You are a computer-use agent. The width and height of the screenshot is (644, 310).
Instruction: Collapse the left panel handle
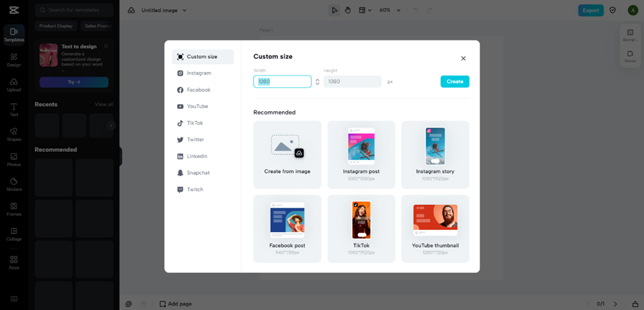[121, 156]
